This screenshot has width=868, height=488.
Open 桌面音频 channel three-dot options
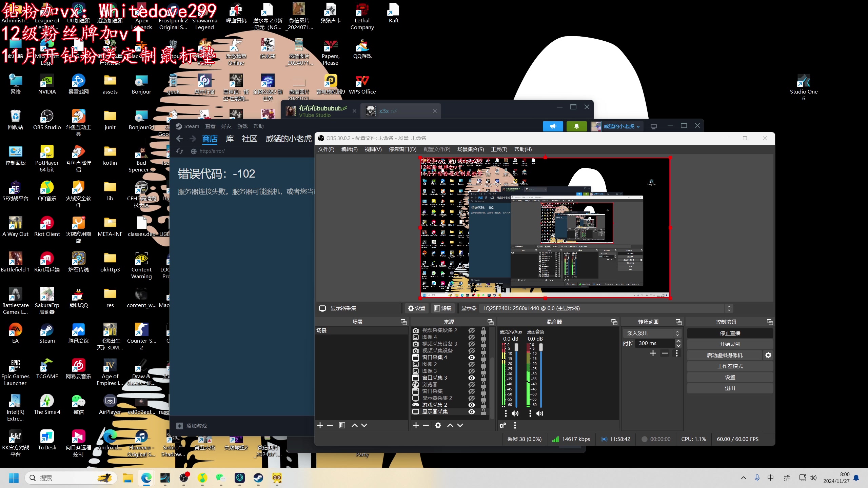tap(530, 413)
